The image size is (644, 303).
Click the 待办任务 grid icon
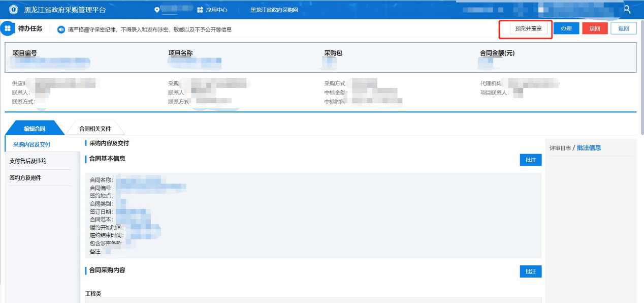click(x=8, y=28)
